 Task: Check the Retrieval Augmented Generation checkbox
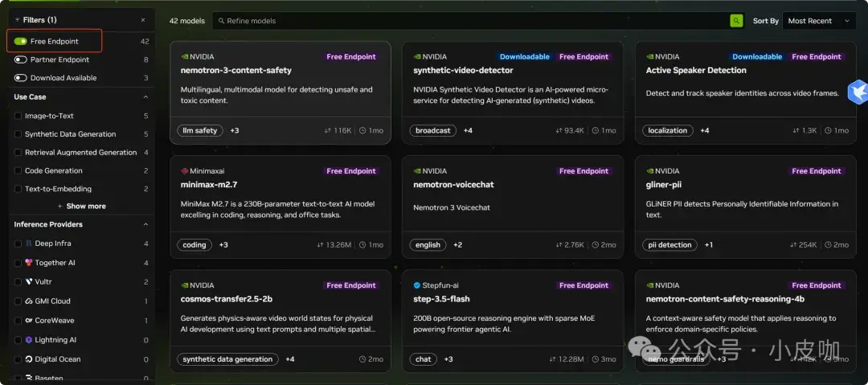click(x=18, y=153)
